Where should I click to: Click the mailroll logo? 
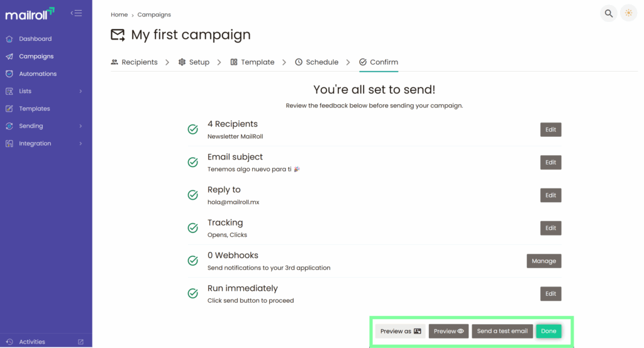tap(30, 13)
